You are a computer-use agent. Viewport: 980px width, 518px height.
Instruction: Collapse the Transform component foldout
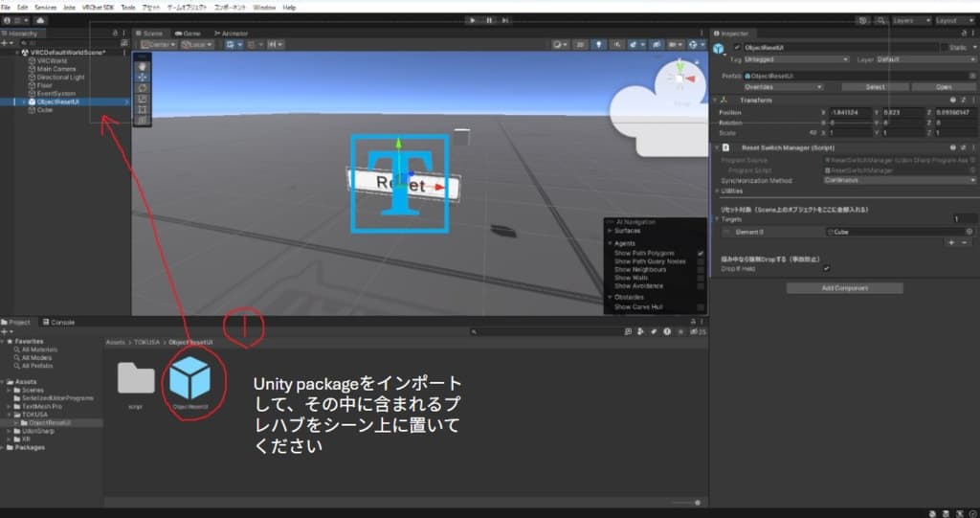pyautogui.click(x=715, y=101)
